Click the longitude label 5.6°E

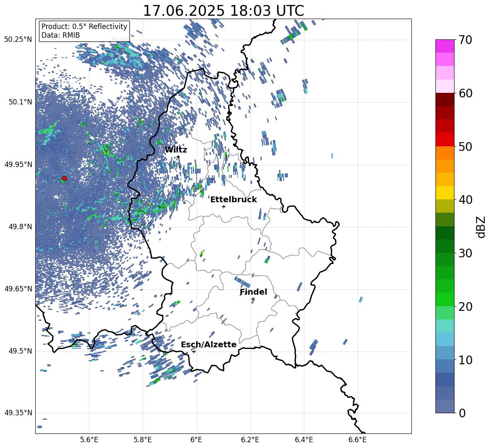(x=89, y=440)
